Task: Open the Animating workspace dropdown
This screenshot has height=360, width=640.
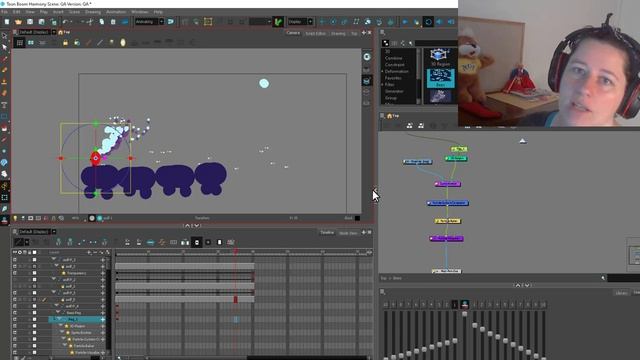Action: (x=161, y=22)
